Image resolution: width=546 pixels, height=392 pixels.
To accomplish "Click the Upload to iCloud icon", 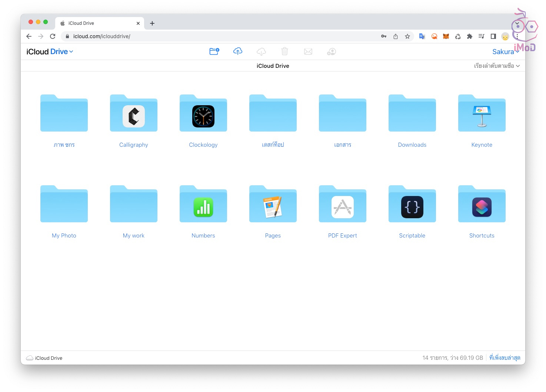I will pos(238,52).
